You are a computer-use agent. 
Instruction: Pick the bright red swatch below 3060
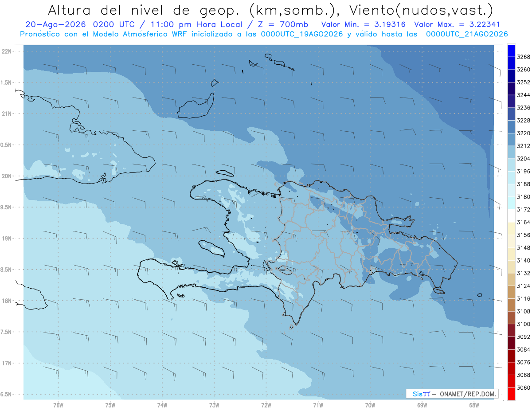[x=511, y=394]
